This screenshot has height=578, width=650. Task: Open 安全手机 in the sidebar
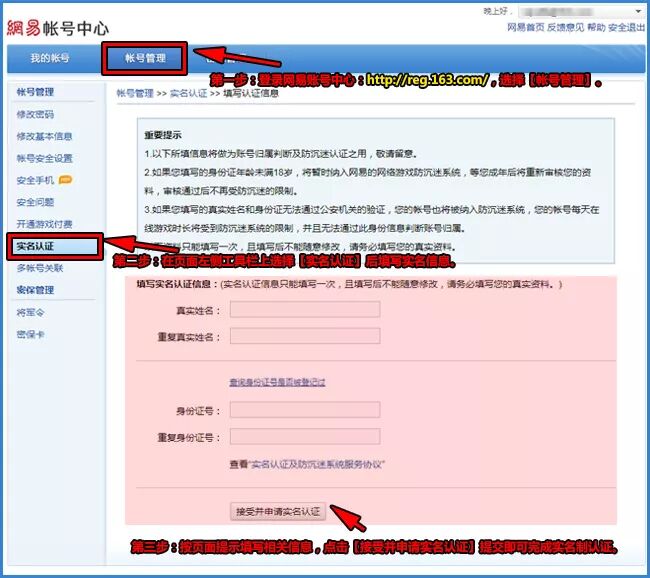pos(35,180)
